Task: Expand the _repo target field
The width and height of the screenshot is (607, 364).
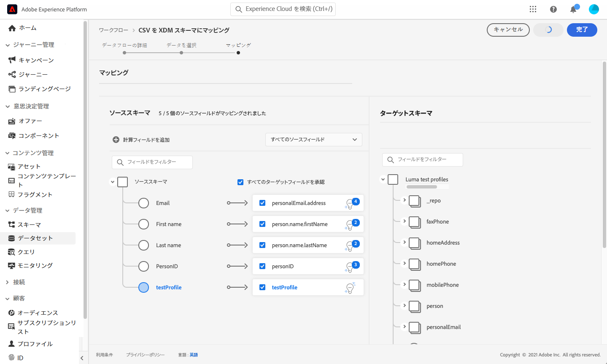Action: click(405, 200)
